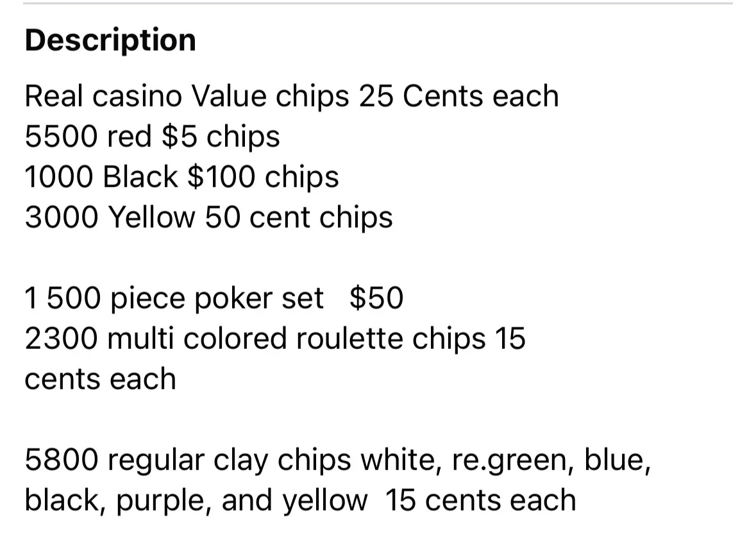Click the horizontal divider above Description
This screenshot has height=533, width=756.
(378, 3)
